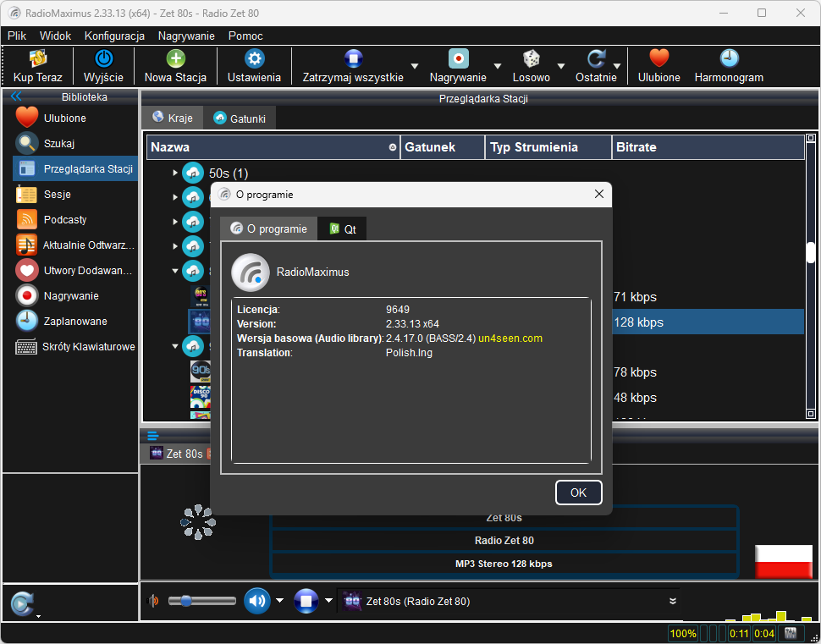Sort by the Gatunek column header
The width and height of the screenshot is (821, 644).
tap(443, 147)
